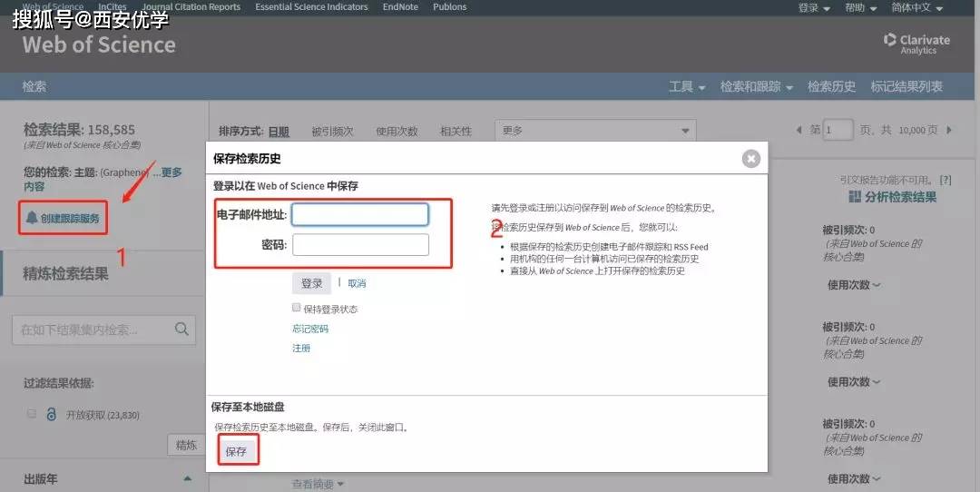Click the open access lock icon
The height and width of the screenshot is (492, 980).
point(51,414)
